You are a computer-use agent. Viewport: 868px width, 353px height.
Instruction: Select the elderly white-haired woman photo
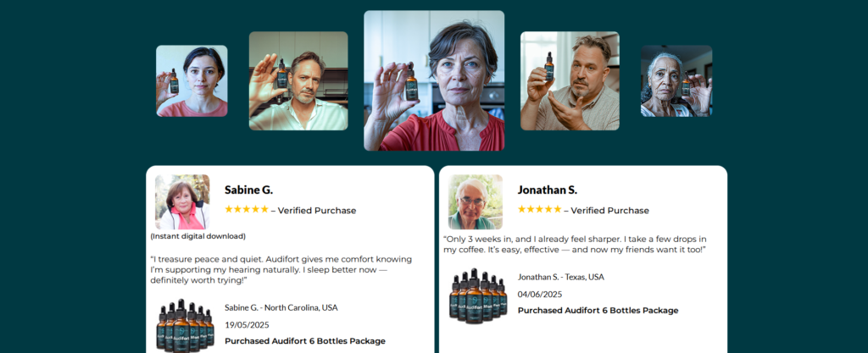676,81
